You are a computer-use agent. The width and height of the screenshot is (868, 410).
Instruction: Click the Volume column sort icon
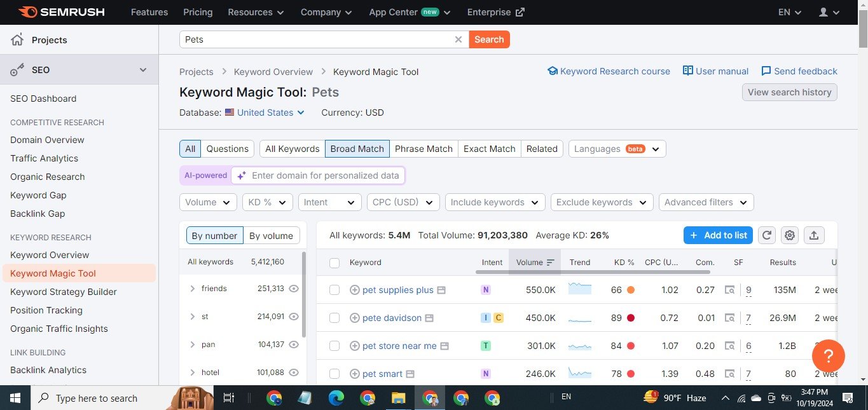tap(551, 262)
